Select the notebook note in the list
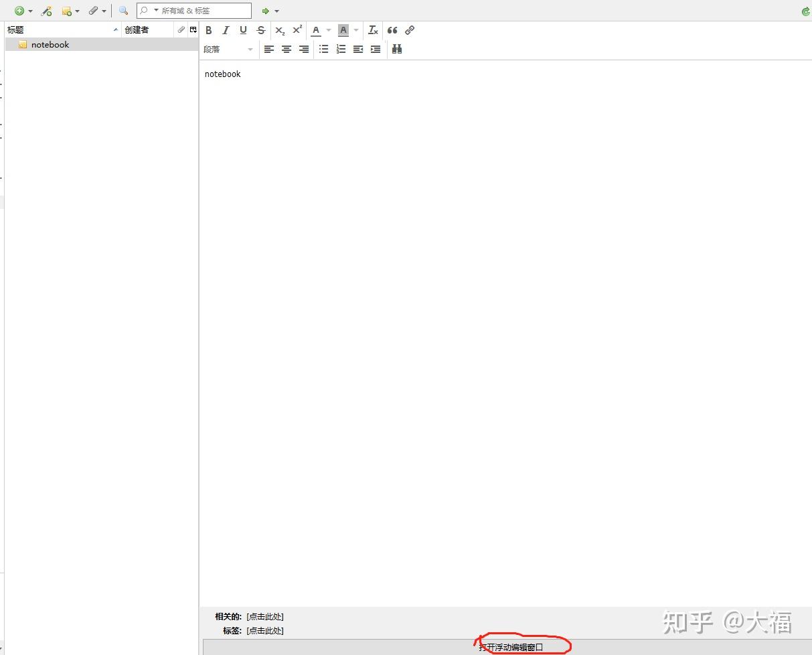The image size is (812, 655). click(x=102, y=44)
